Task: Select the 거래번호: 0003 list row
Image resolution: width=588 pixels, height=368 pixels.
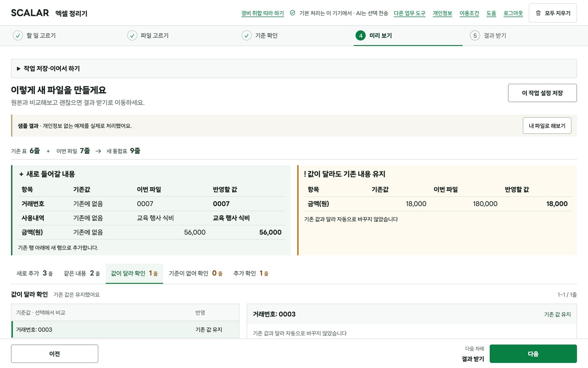Action: coord(125,330)
